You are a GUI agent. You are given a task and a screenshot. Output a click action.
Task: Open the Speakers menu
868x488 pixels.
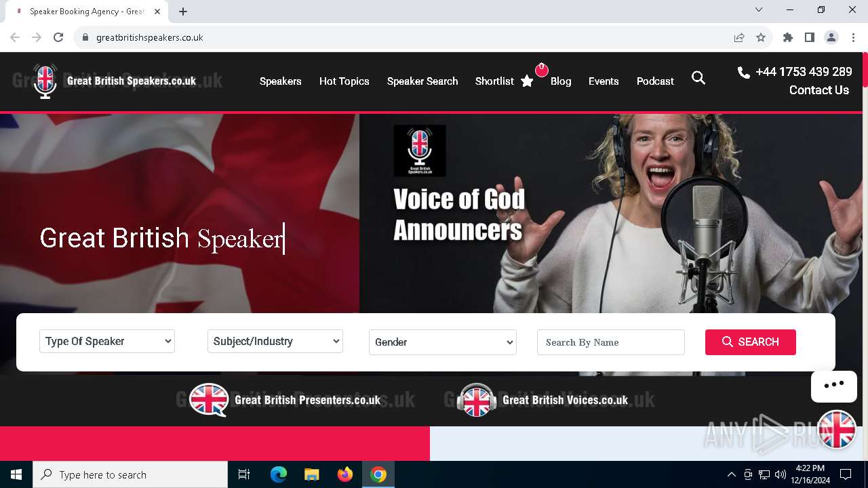[x=281, y=81]
